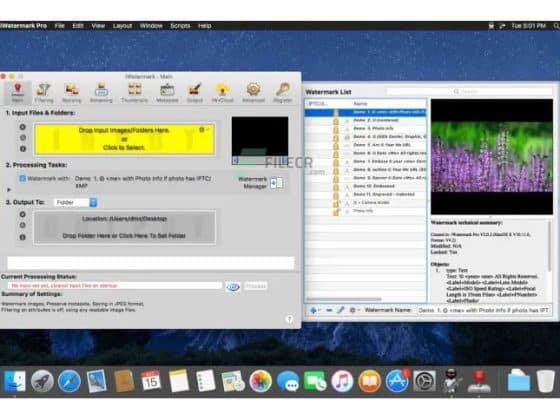Open the Window menu
This screenshot has width=560, height=420.
coord(151,26)
